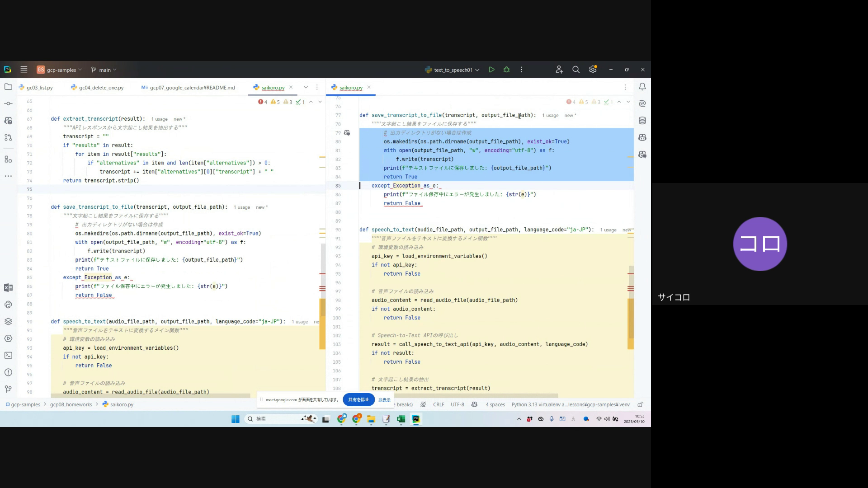Open the Project folder tool window

(8, 87)
